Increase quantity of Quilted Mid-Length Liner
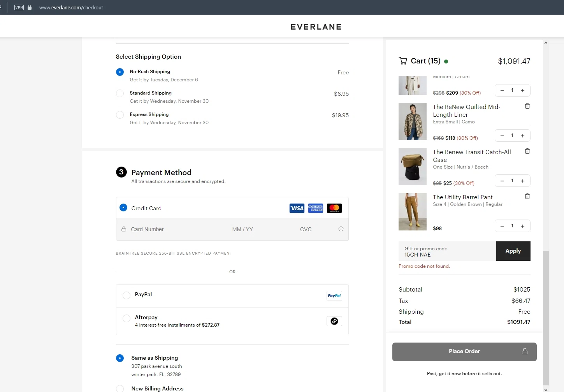Screen dimensions: 564x392 tap(523, 135)
